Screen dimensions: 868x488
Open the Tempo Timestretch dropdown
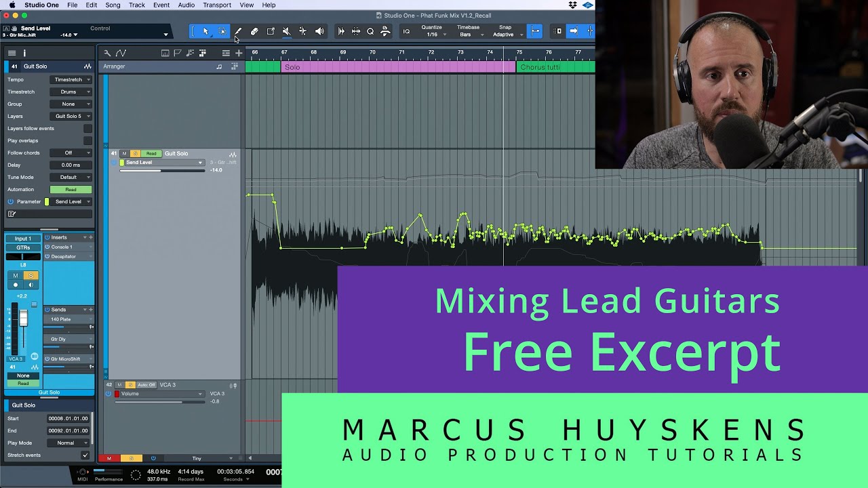(71, 79)
